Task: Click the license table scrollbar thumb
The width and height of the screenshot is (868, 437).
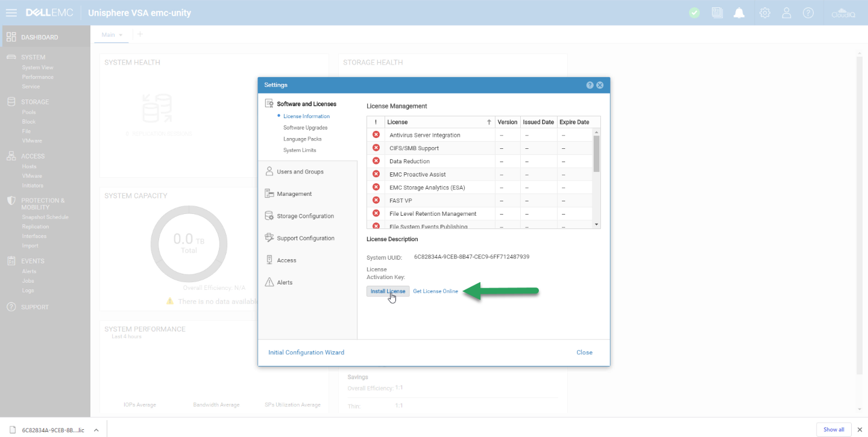Action: pyautogui.click(x=597, y=154)
